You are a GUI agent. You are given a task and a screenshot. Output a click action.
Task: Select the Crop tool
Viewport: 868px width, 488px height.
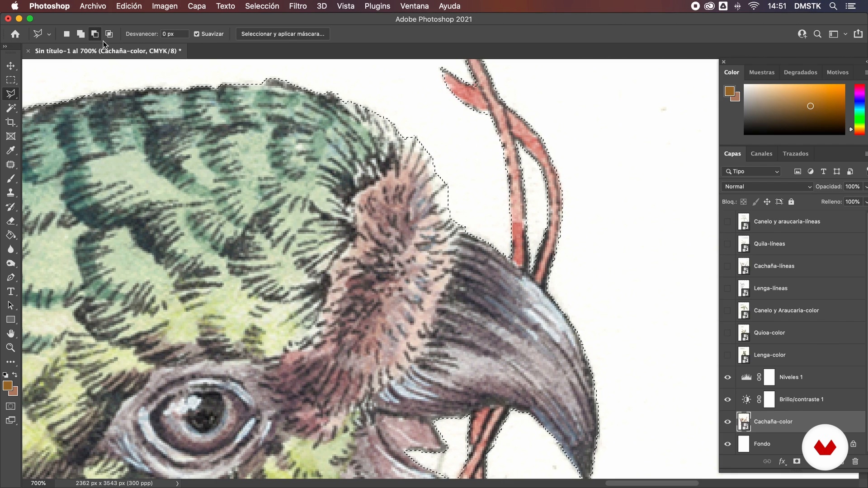(x=11, y=122)
